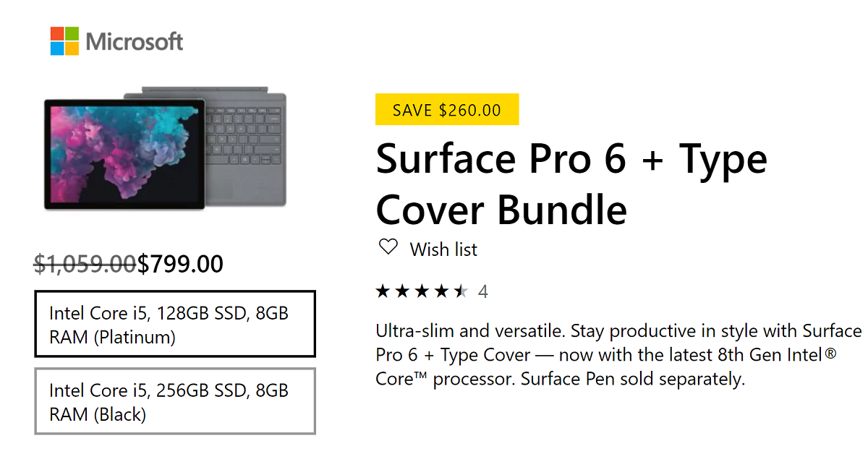Screen dimensions: 868x475
Task: Click the second star in the rating
Action: point(403,291)
